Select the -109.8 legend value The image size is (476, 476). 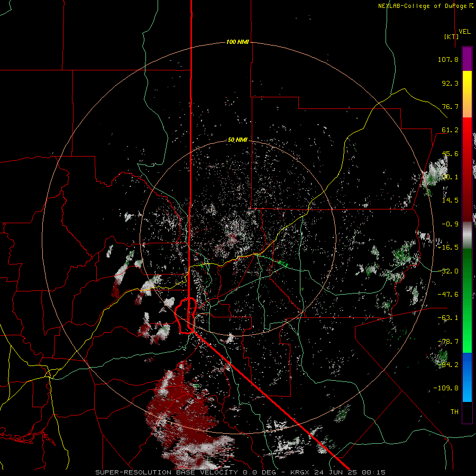coord(446,388)
